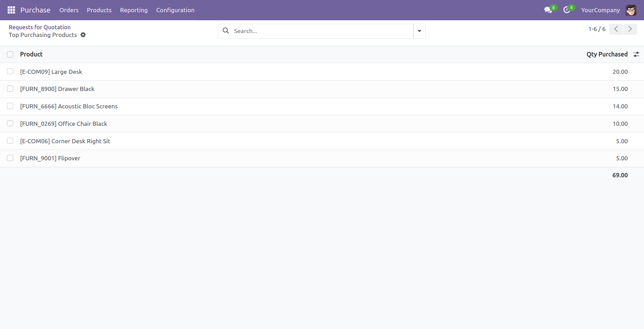Click the 14.00 quantity cell
The image size is (644, 329).
click(x=620, y=106)
